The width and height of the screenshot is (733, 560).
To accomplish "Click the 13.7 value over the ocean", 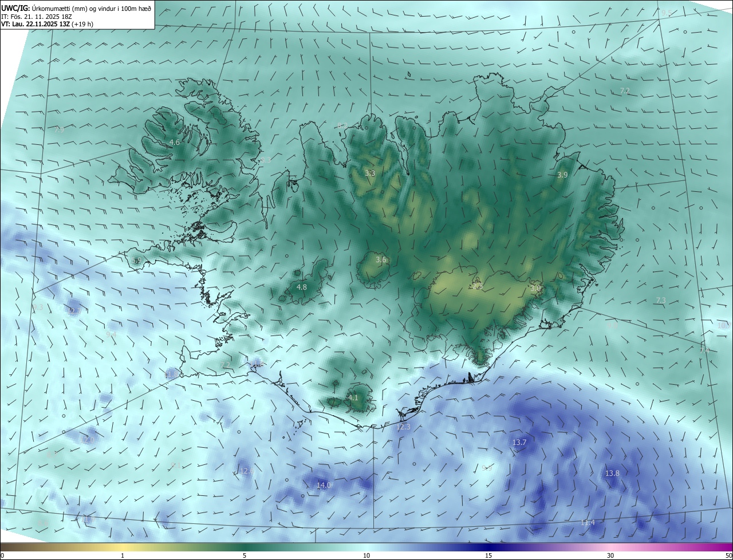I will click(x=519, y=443).
